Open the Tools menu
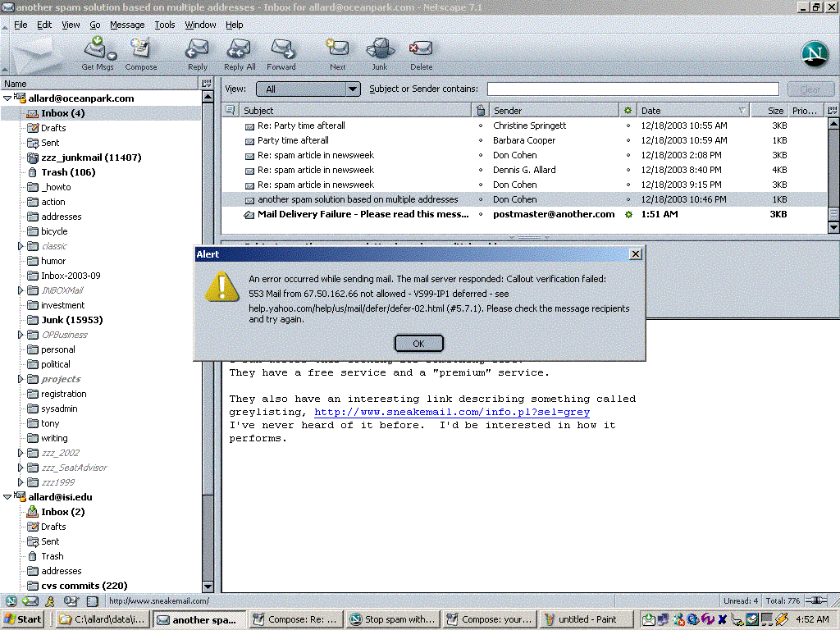840x630 pixels. tap(165, 25)
